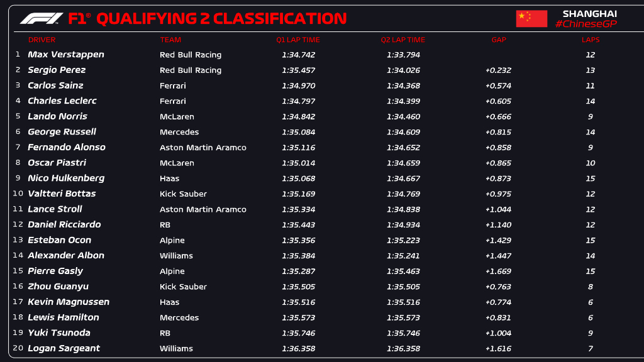644x362 pixels.
Task: Select Max Verstappen's driver name
Action: pyautogui.click(x=66, y=55)
